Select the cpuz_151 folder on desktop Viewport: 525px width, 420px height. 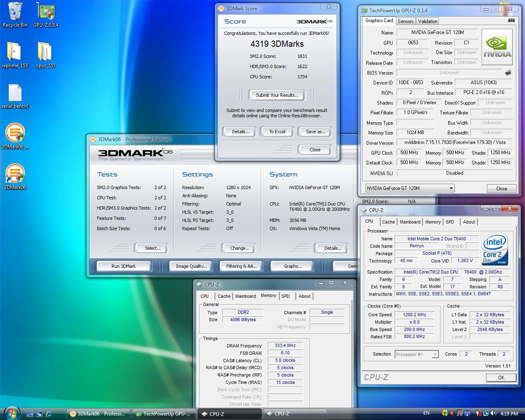point(46,55)
